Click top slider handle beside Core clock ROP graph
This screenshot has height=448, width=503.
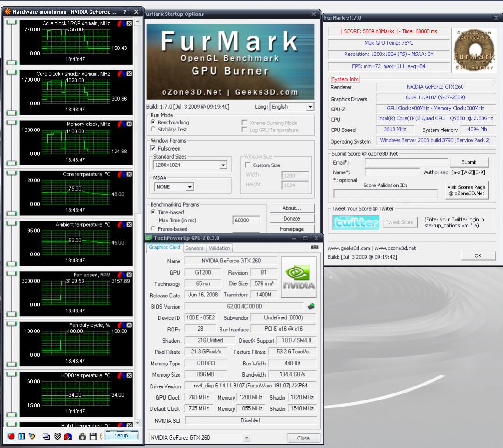coord(12,22)
